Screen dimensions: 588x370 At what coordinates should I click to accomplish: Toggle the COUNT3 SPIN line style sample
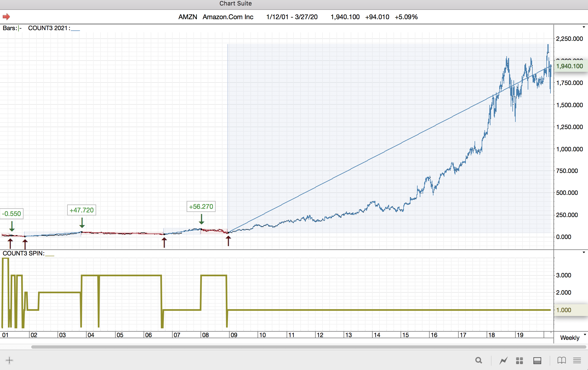pyautogui.click(x=50, y=255)
